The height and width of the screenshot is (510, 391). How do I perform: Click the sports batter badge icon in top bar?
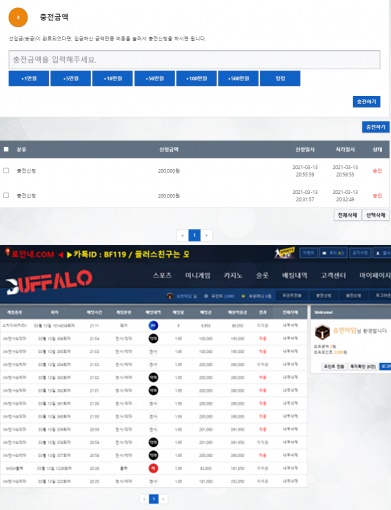point(285,253)
